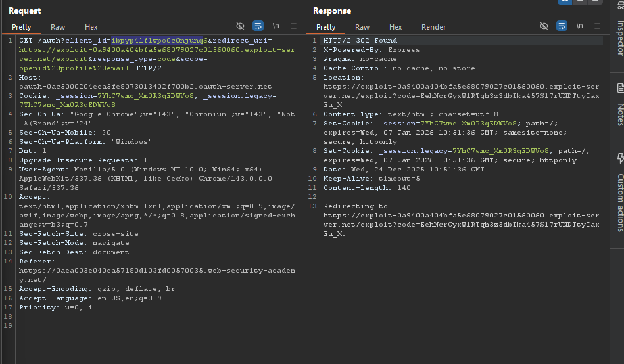Toggle the \n newline display in Response panel
The width and height of the screenshot is (624, 364).
point(579,26)
